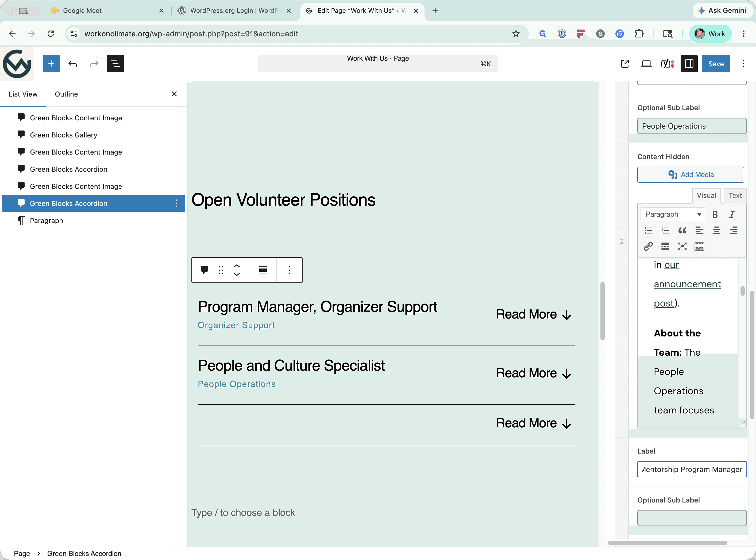Click Page in the bottom breadcrumb
Viewport: 756px width, 560px height.
(22, 554)
